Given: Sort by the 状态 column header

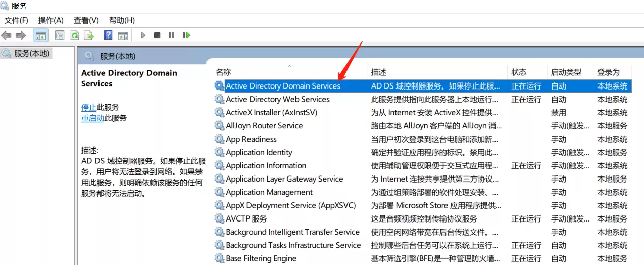Looking at the screenshot, I should click(519, 72).
